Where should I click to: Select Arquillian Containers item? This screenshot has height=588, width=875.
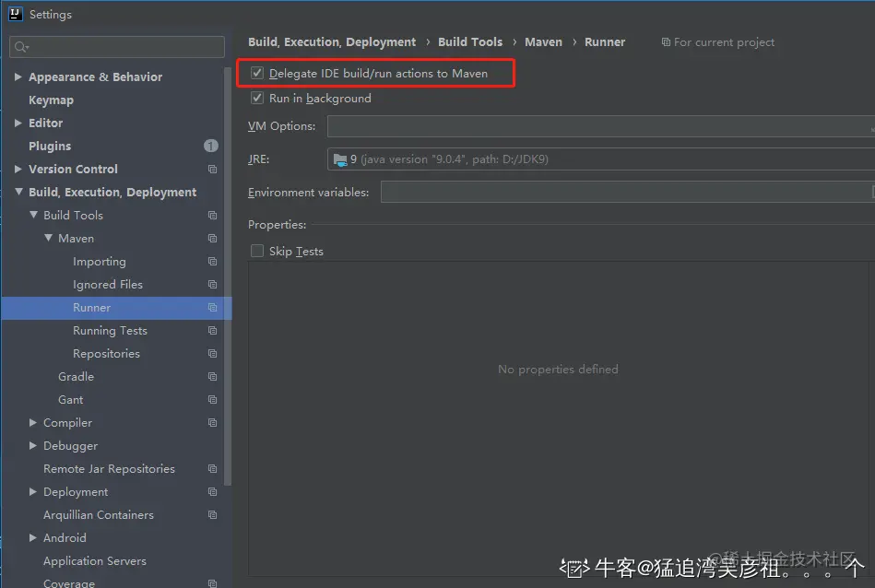pos(99,515)
